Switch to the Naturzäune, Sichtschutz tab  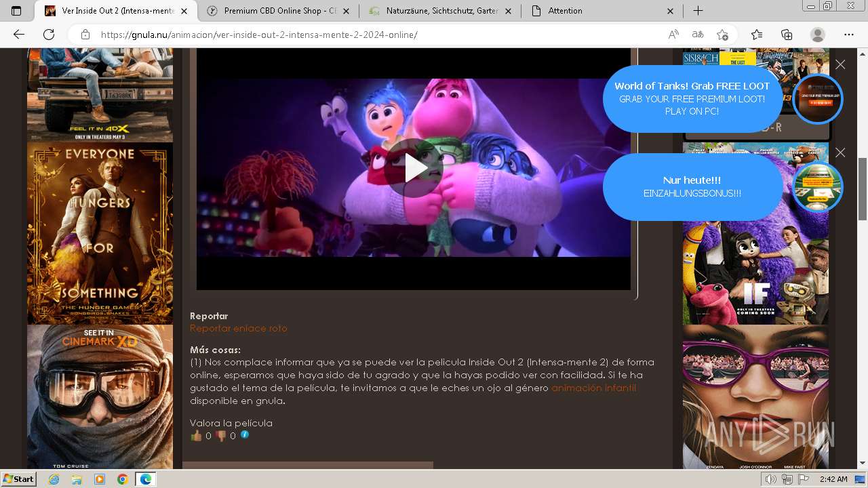click(441, 11)
